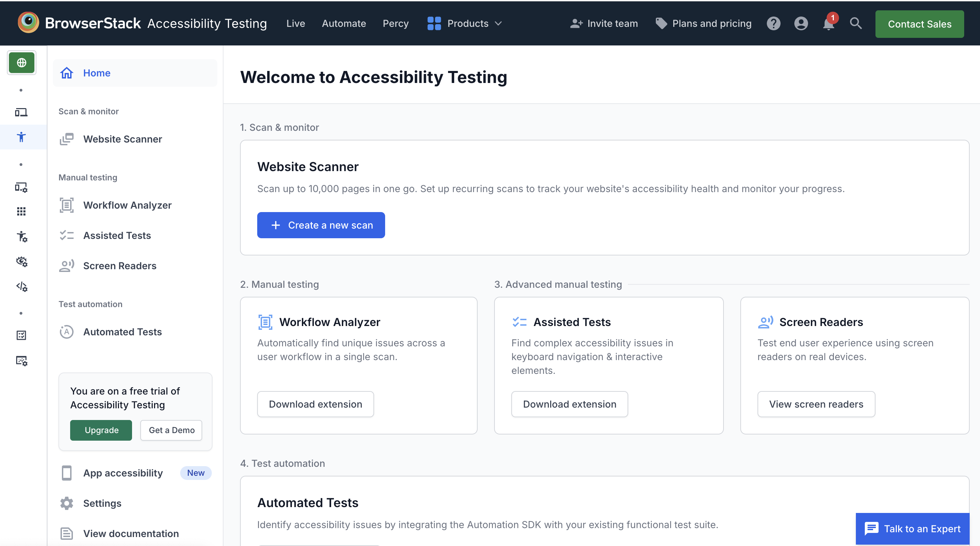Open the user account dropdown

(800, 23)
